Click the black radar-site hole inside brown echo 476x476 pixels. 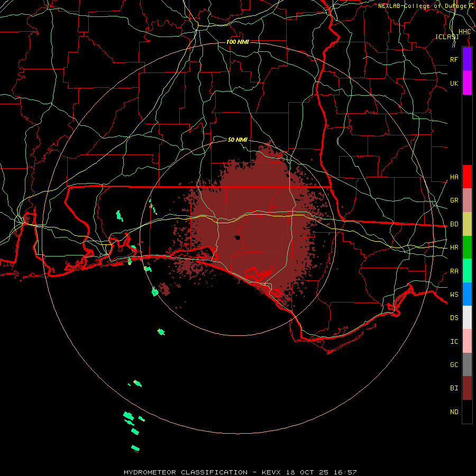click(x=237, y=237)
